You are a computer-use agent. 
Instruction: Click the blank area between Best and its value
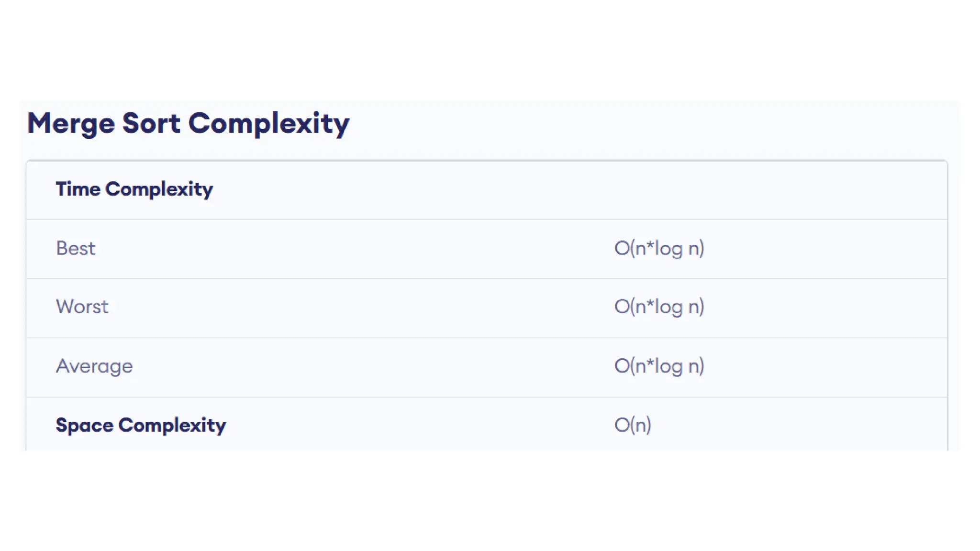pos(354,249)
